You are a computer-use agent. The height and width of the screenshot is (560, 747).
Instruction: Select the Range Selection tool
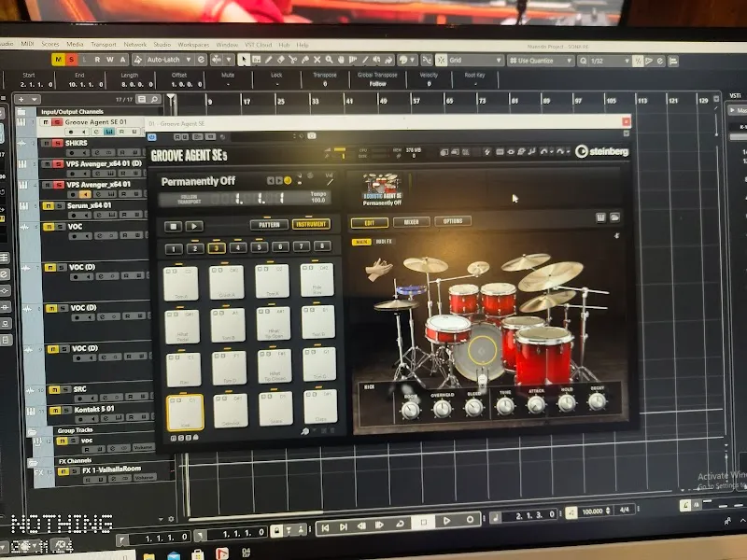256,60
